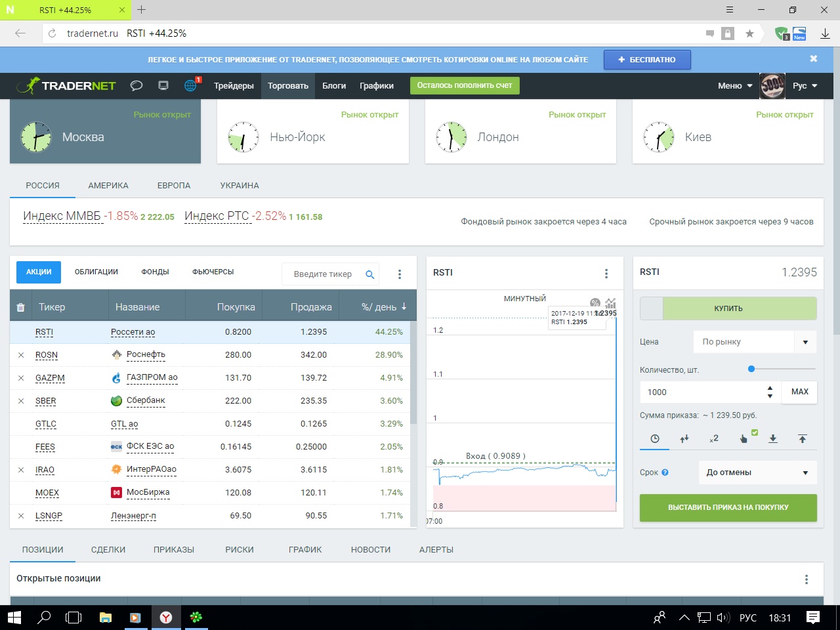The width and height of the screenshot is (840, 630).
Task: Click the MAX quantity button
Action: click(x=800, y=392)
